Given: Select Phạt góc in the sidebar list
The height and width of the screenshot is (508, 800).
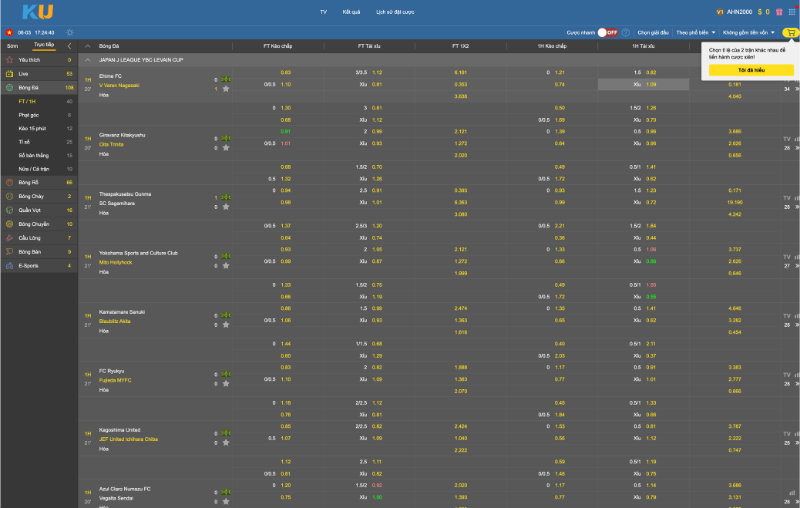Looking at the screenshot, I should (31, 115).
